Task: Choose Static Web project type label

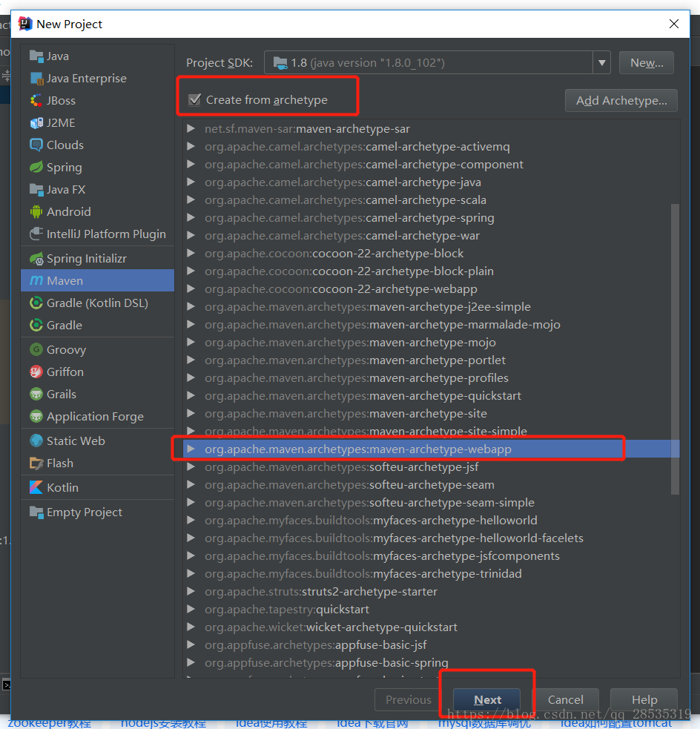Action: click(76, 441)
